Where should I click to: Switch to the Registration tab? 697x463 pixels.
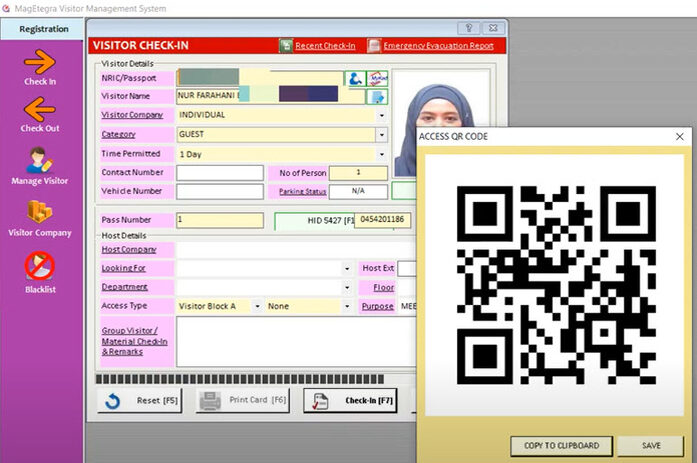(42, 29)
